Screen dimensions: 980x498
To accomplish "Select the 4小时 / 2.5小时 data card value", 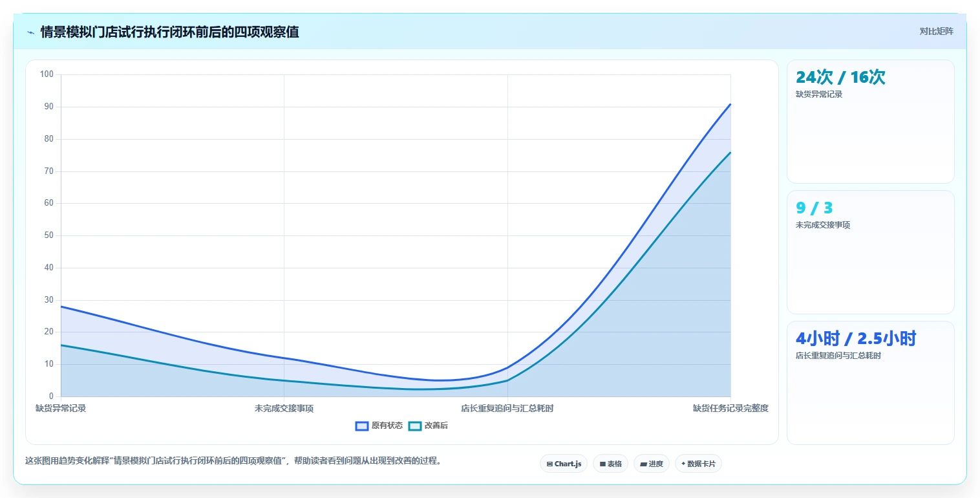I will 856,338.
